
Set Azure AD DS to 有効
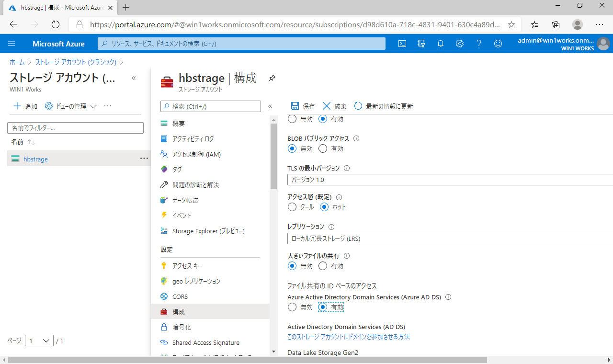[323, 307]
